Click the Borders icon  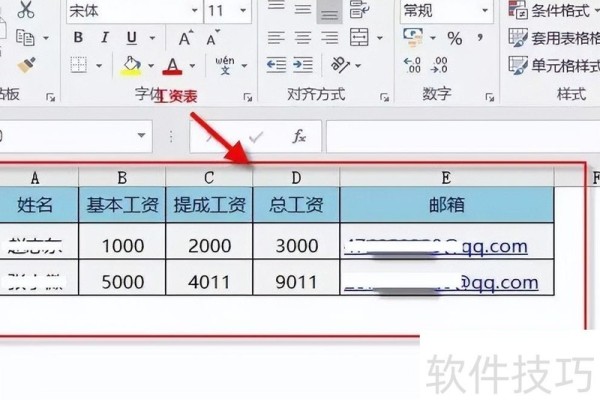point(79,65)
